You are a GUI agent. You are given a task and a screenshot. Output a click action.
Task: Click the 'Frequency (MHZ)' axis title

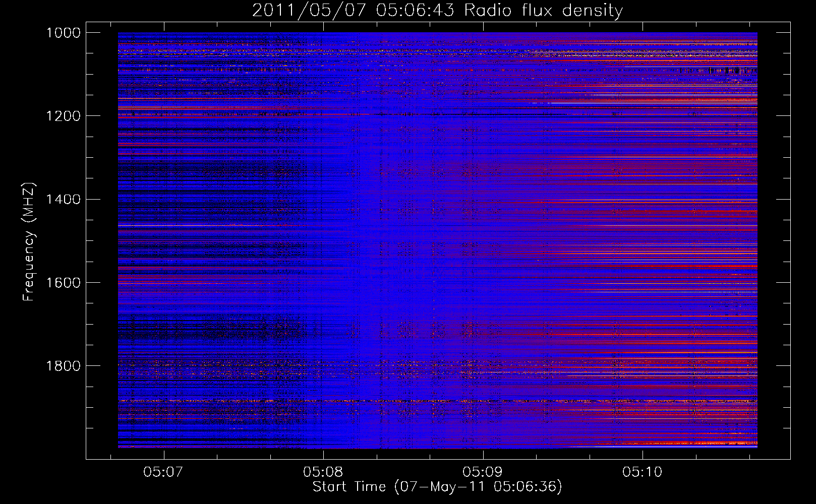[x=29, y=242]
